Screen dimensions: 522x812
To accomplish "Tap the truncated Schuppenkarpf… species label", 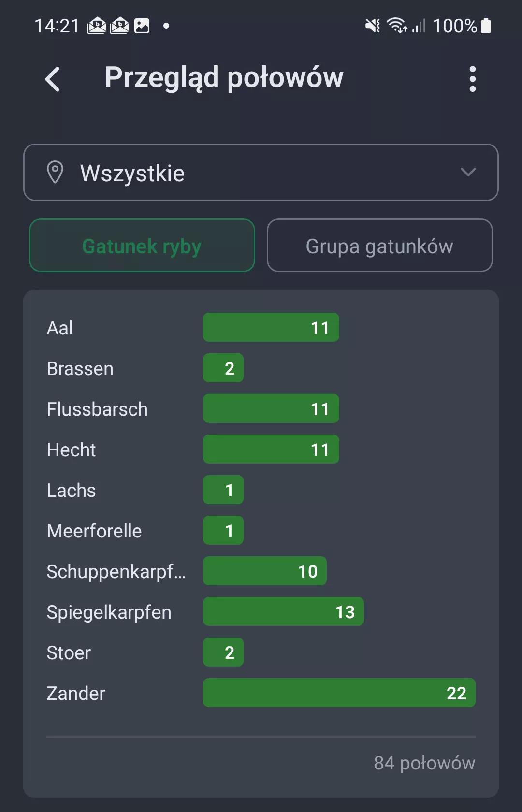I will 116,571.
